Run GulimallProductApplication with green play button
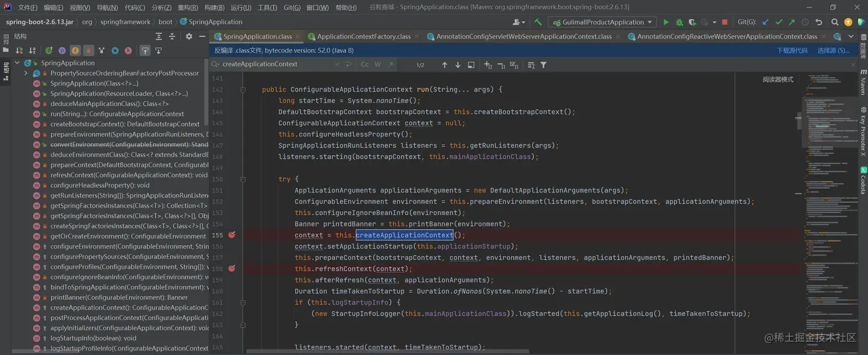This screenshot has width=868, height=355. [666, 22]
